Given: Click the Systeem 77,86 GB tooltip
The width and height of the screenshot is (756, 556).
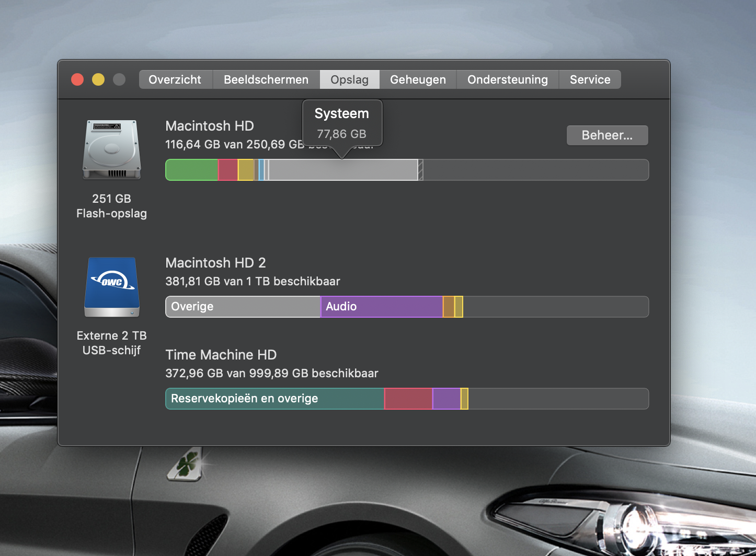Looking at the screenshot, I should pos(342,123).
